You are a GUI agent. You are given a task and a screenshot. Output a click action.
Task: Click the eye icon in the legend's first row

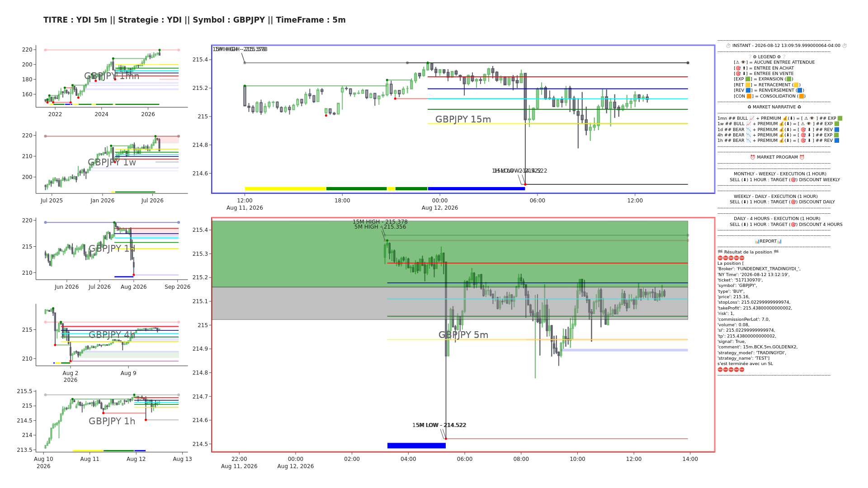tap(743, 62)
